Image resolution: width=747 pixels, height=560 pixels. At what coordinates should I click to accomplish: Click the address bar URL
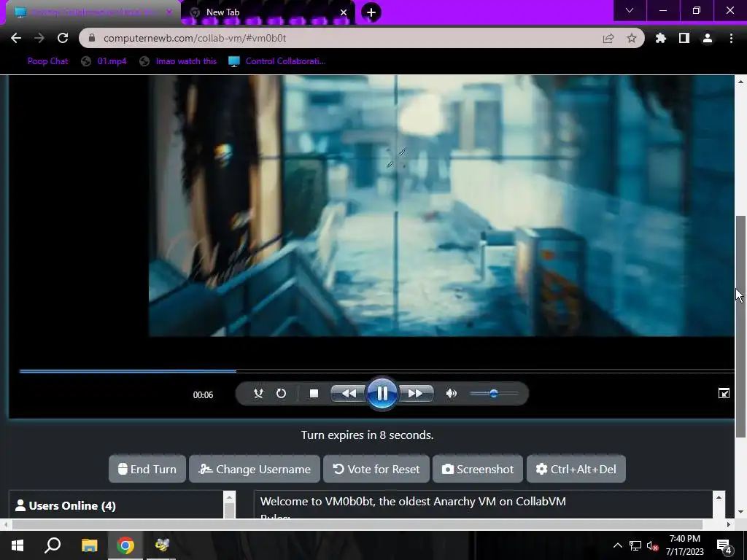pyautogui.click(x=195, y=38)
